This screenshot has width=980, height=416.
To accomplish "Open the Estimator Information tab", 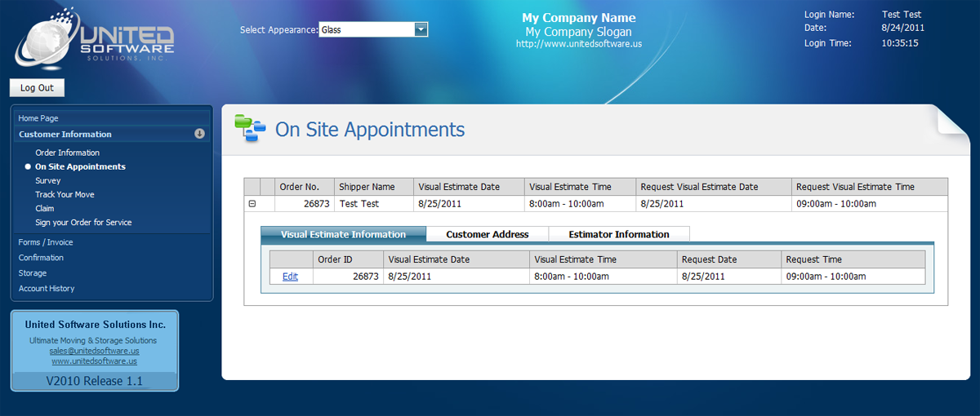I will pyautogui.click(x=618, y=234).
